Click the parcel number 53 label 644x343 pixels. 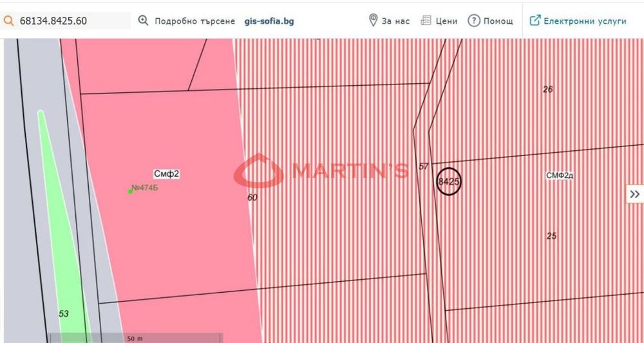click(x=64, y=314)
